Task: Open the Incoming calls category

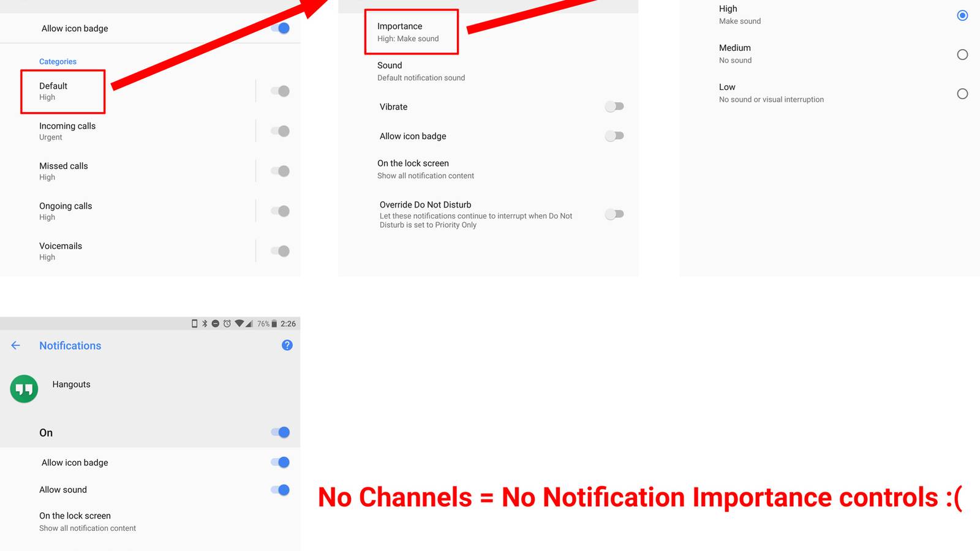Action: pos(67,131)
